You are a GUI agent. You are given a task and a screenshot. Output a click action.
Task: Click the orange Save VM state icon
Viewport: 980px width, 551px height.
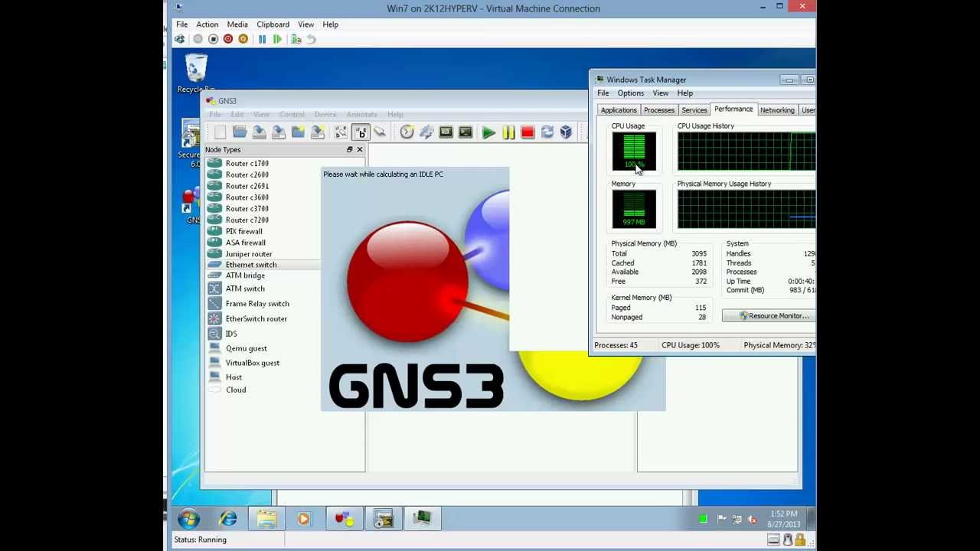click(243, 39)
